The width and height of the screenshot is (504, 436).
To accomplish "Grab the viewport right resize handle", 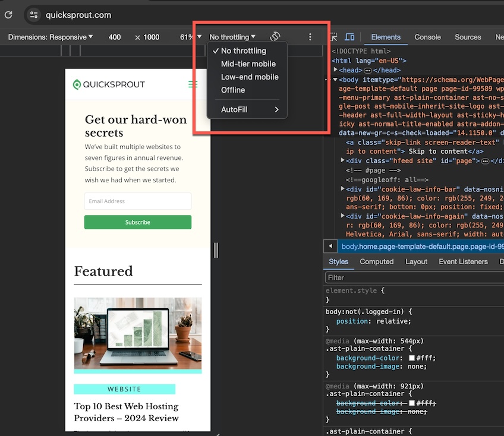I will [216, 250].
